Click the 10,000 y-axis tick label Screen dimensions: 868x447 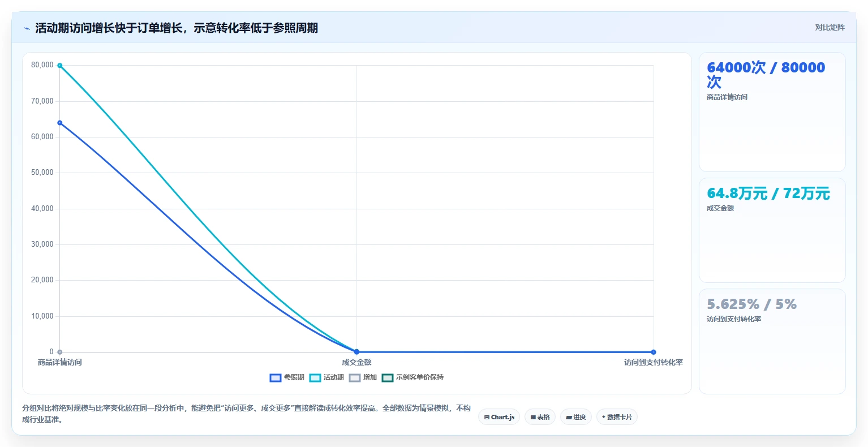pyautogui.click(x=42, y=316)
